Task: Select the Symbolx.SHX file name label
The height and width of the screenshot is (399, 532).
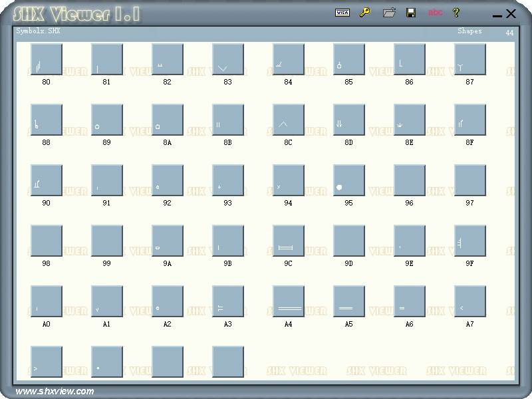Action: click(x=39, y=31)
